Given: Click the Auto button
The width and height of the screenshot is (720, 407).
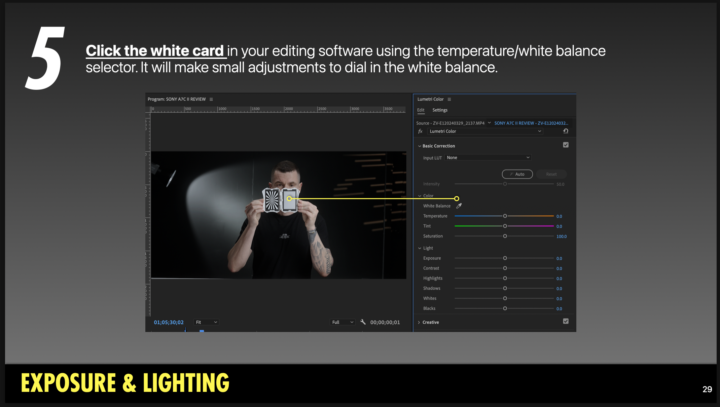Looking at the screenshot, I should (518, 174).
